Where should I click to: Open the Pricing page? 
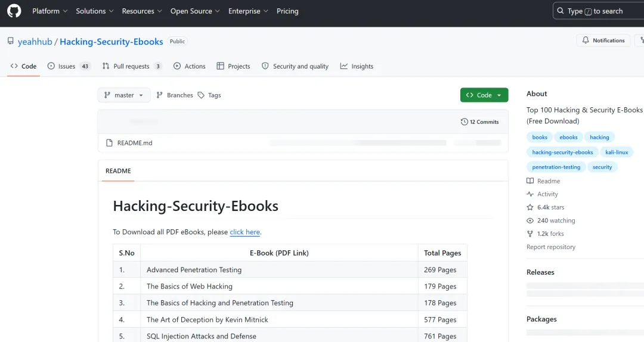coord(287,11)
